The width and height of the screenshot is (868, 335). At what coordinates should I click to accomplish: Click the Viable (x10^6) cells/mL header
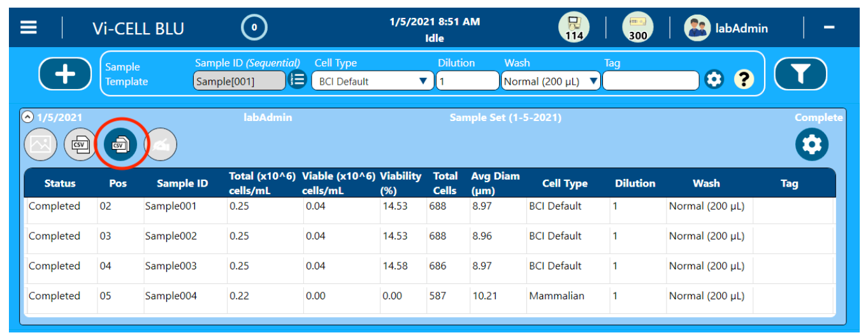339,183
